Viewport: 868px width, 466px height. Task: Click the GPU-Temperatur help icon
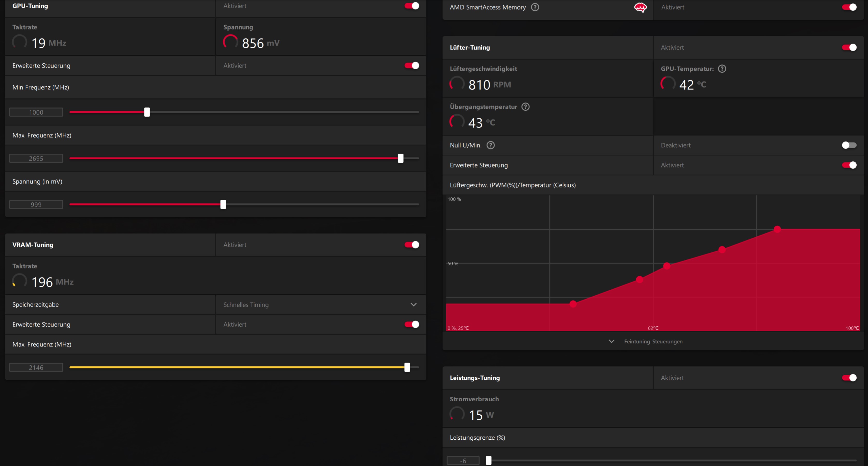(722, 69)
